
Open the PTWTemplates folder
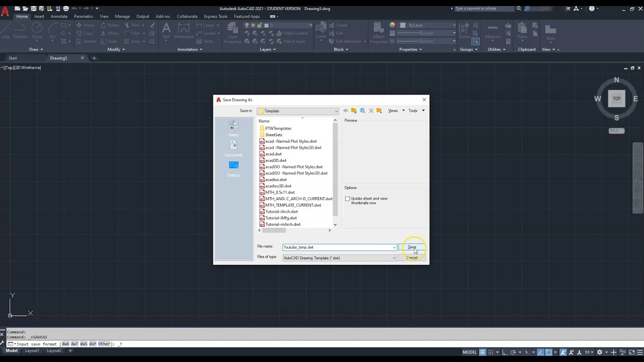(x=278, y=128)
